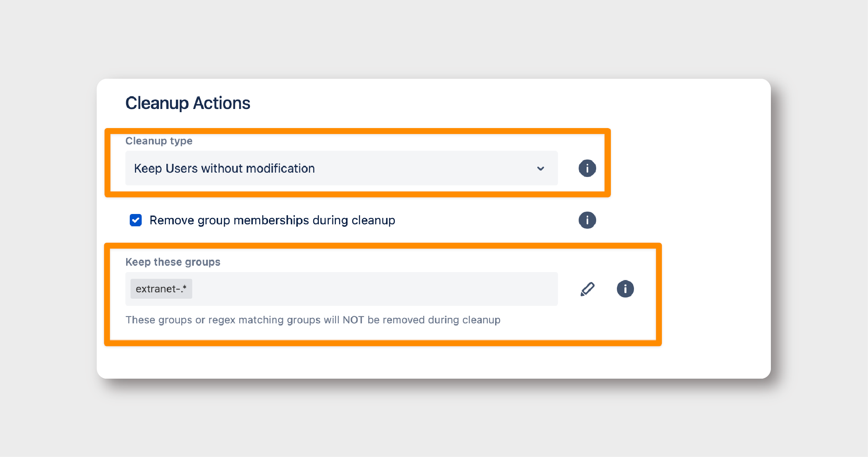Click the Cleanup Actions heading
Viewport: 868px width, 457px height.
tap(188, 103)
